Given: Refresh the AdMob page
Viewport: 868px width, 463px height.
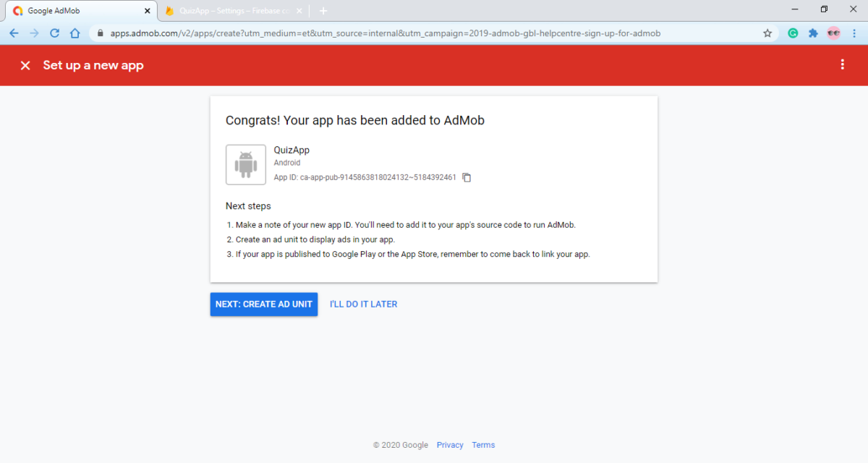Looking at the screenshot, I should click(54, 33).
